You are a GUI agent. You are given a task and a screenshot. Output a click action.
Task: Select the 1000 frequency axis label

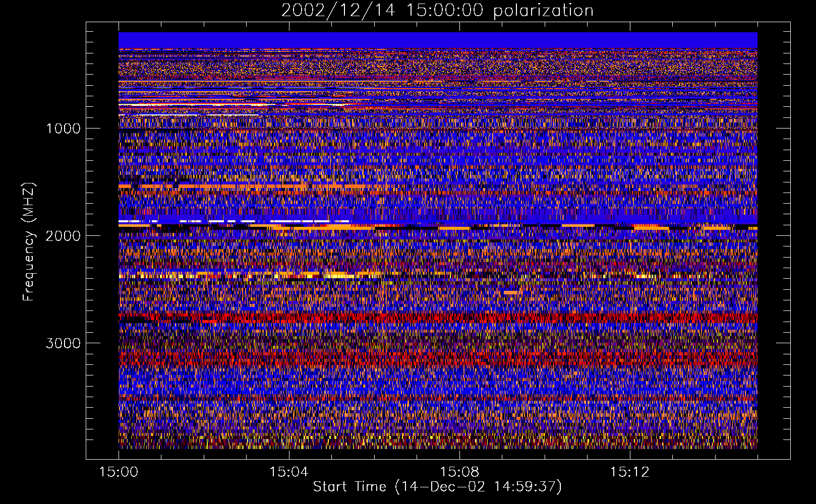[x=63, y=129]
